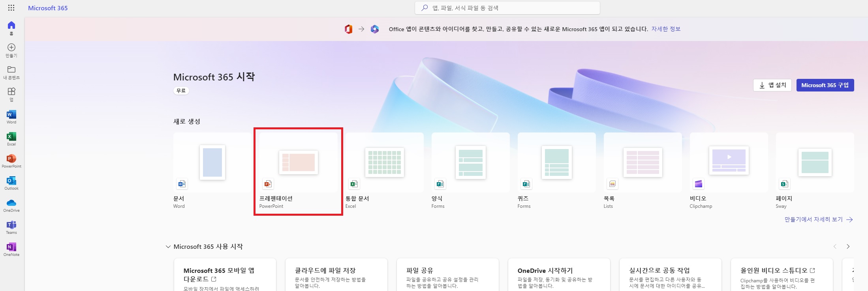The width and height of the screenshot is (868, 291).
Task: Open the 자세한 정보 link in banner
Action: coord(666,29)
